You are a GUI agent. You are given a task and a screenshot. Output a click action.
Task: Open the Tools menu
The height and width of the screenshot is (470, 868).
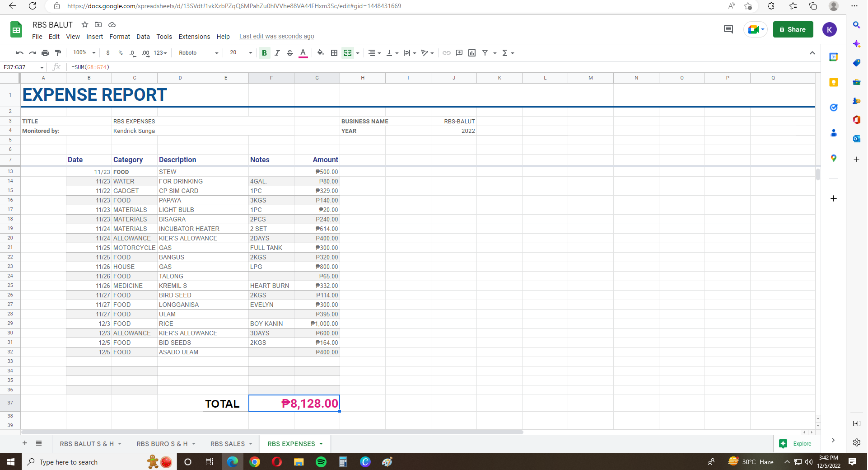(x=164, y=37)
